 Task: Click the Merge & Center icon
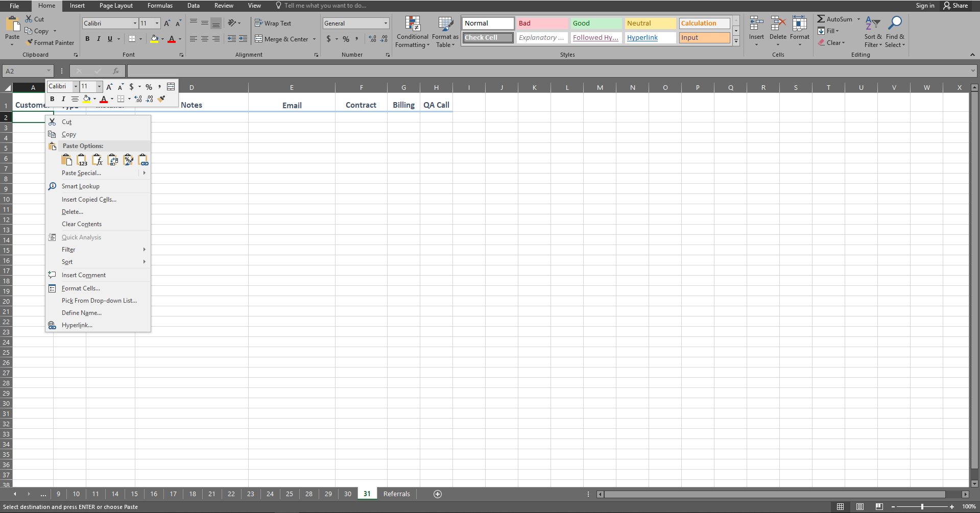point(258,39)
